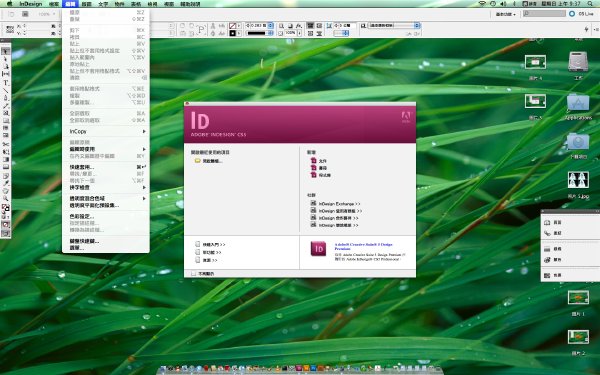Choose the Eyedropper tool in the toolbox
Image resolution: width=600 pixels, height=375 pixels.
tap(6, 183)
